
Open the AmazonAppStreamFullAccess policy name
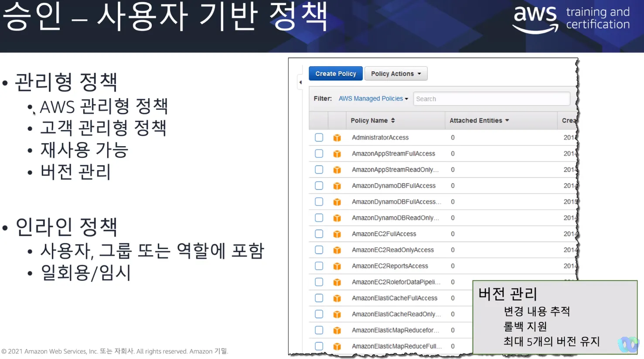393,154
